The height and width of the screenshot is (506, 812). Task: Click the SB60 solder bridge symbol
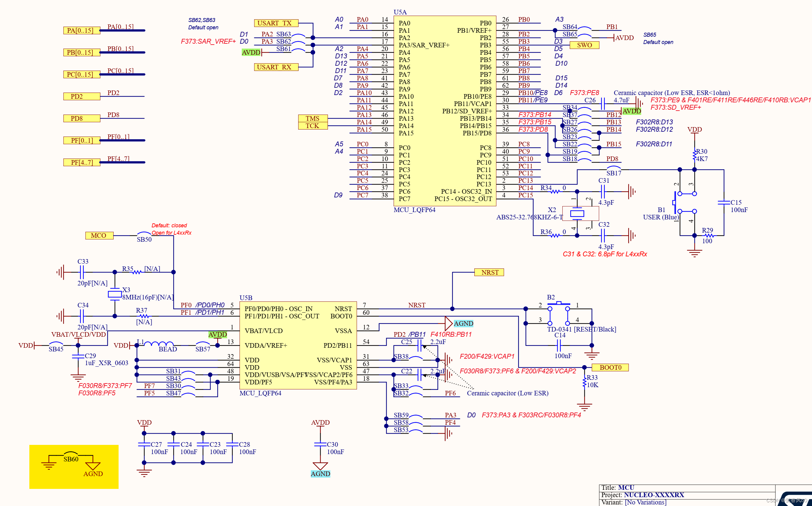(x=71, y=453)
